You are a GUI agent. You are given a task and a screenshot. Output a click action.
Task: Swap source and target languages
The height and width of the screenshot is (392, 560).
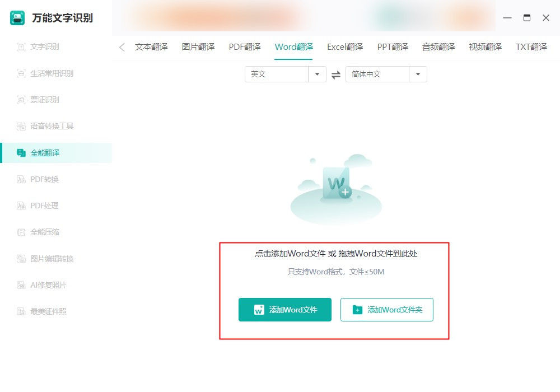pos(335,74)
